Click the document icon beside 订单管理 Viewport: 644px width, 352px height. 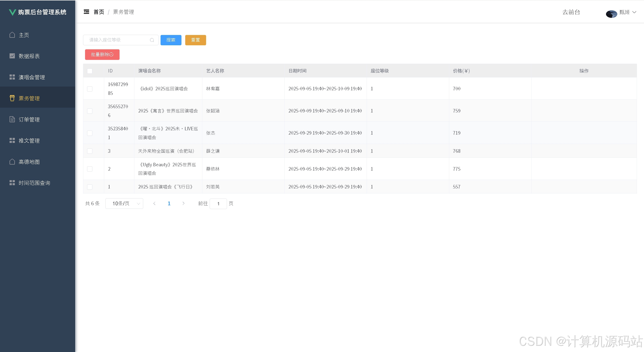pos(12,119)
